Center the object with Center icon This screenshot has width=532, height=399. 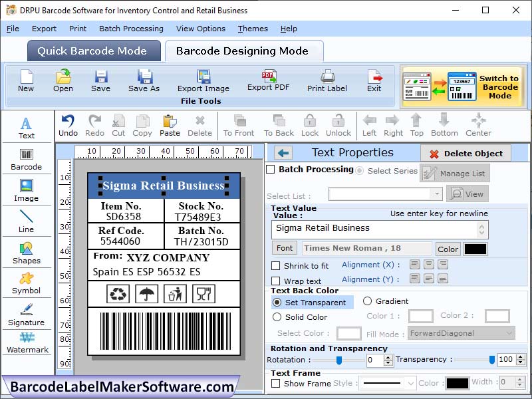point(478,126)
